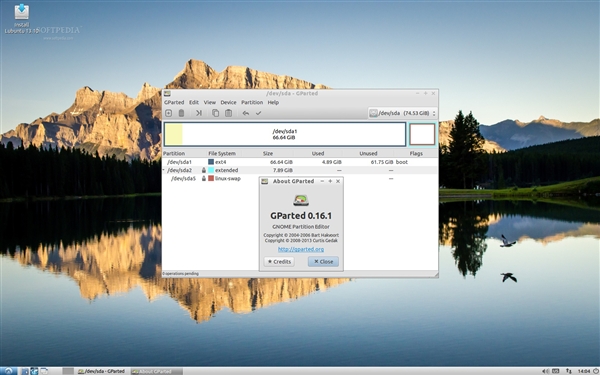Screen dimensions: 600x375
Task: Click the Delete partition trash icon
Action: point(181,113)
